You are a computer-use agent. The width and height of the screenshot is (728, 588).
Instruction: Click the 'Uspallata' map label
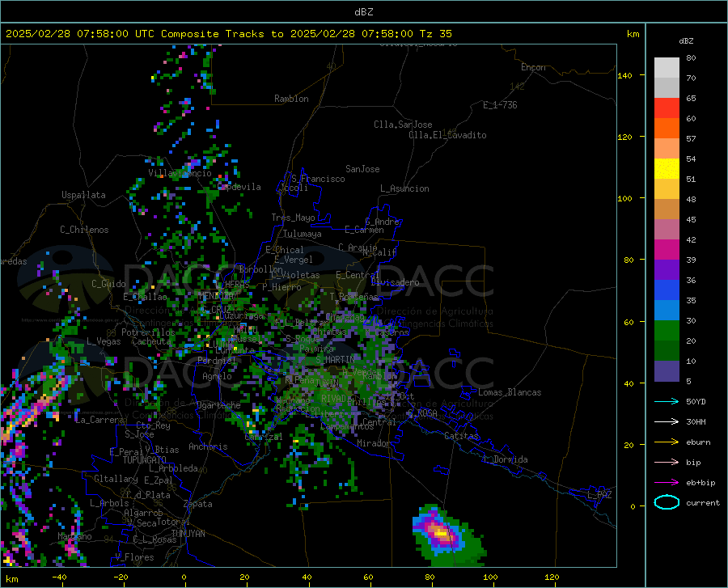[x=83, y=195]
